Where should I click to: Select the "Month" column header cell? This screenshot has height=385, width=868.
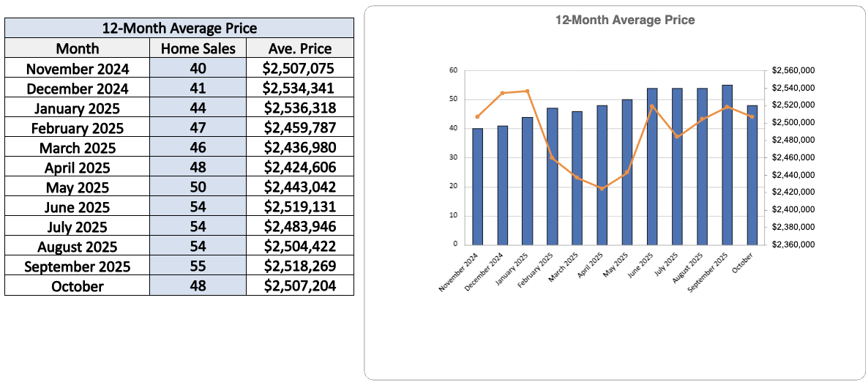78,48
